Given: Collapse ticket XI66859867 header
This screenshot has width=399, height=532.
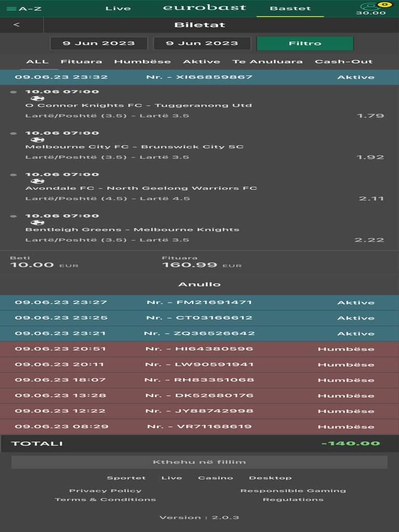Looking at the screenshot, I should 199,77.
